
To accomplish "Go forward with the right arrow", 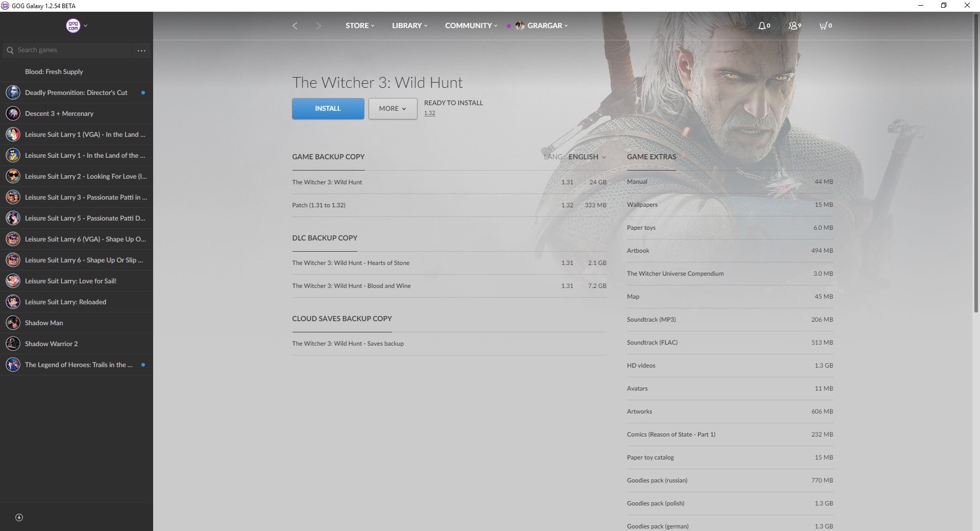I will pyautogui.click(x=318, y=26).
